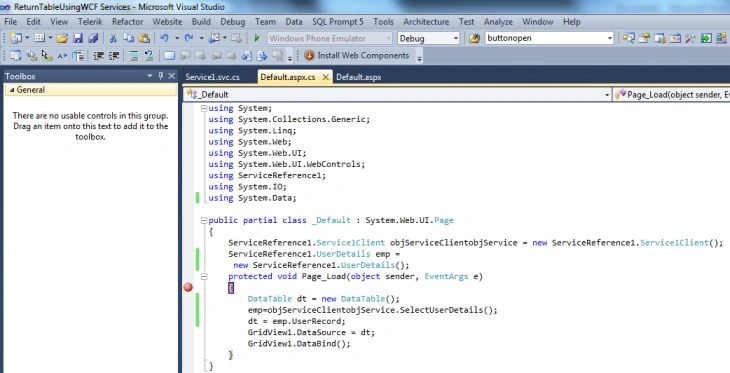This screenshot has width=730, height=373.
Task: Close the Default.aspx.cs tab
Action: 325,77
